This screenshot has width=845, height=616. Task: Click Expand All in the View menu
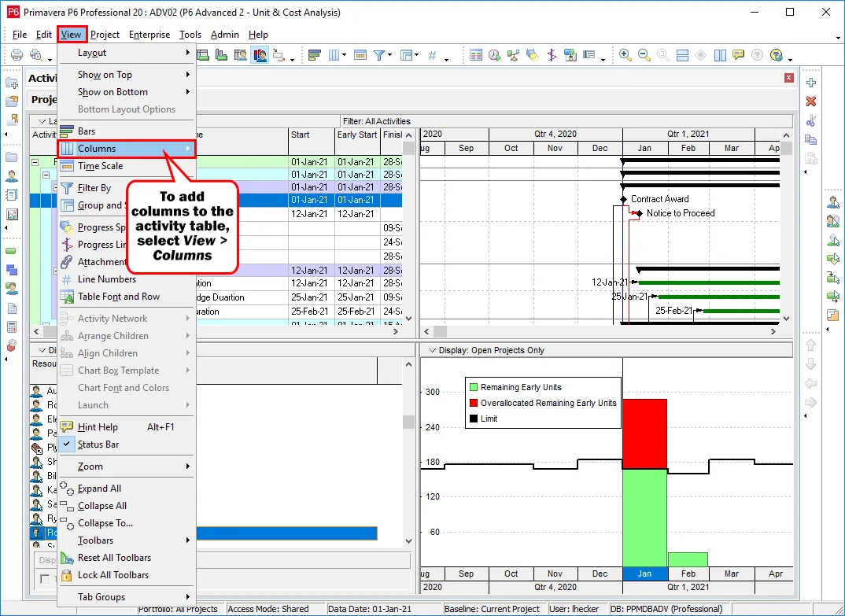[x=99, y=489]
